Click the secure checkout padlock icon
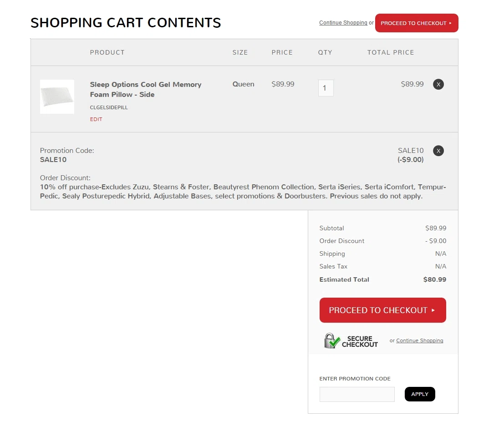 pos(332,340)
